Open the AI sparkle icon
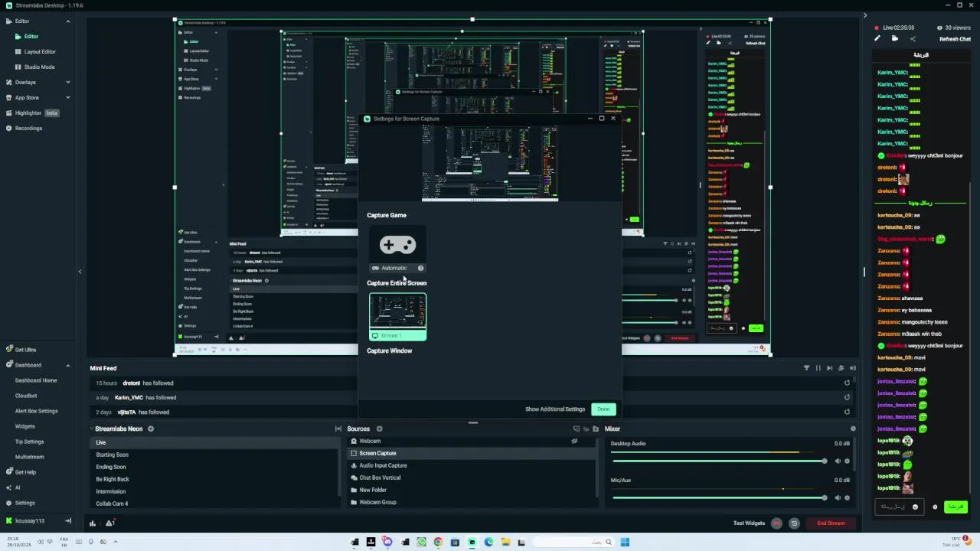Screen dimensions: 980x551 (9, 487)
